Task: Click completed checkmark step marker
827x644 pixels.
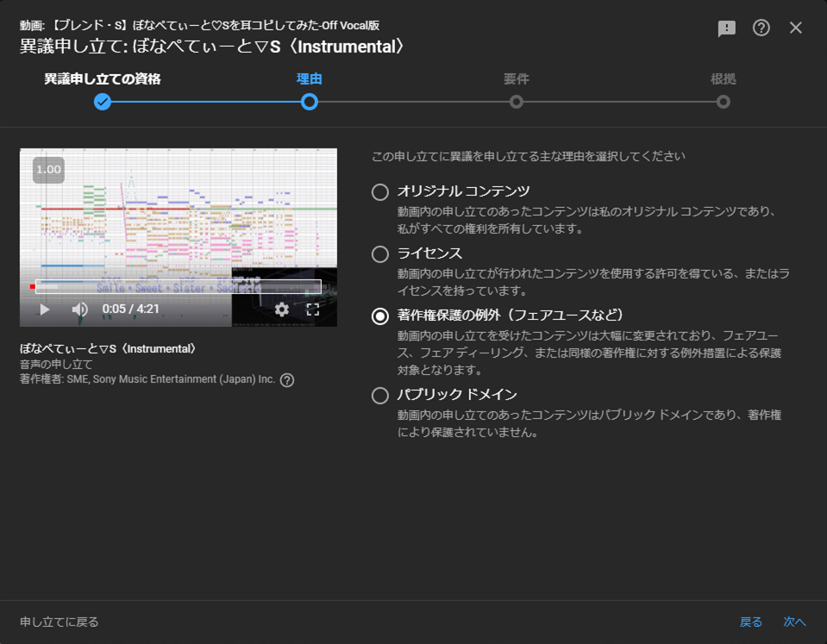Action: 103,102
